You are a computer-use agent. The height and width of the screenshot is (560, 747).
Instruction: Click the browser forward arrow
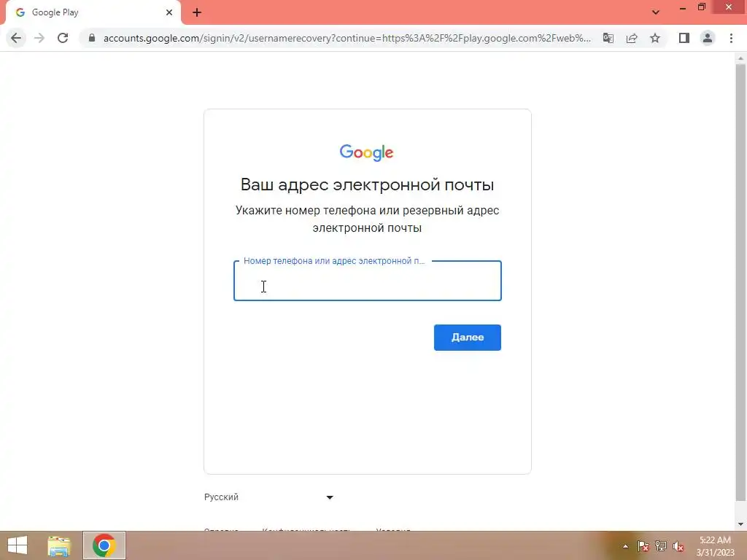[x=39, y=38]
